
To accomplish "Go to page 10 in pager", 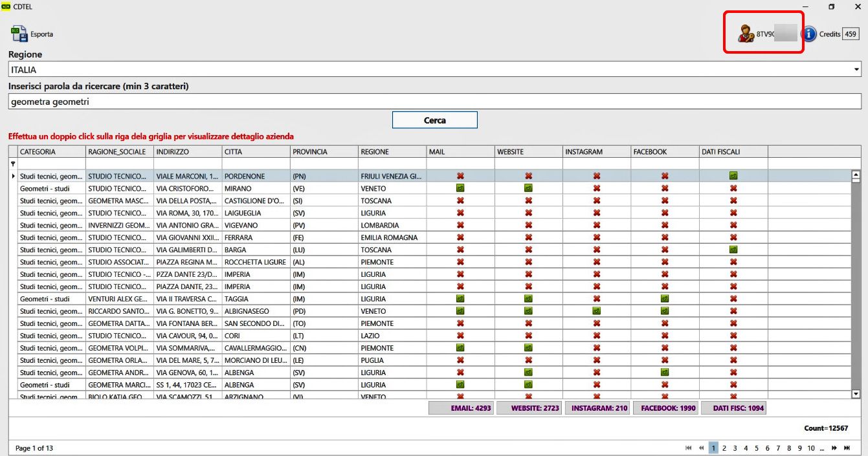I will click(811, 448).
